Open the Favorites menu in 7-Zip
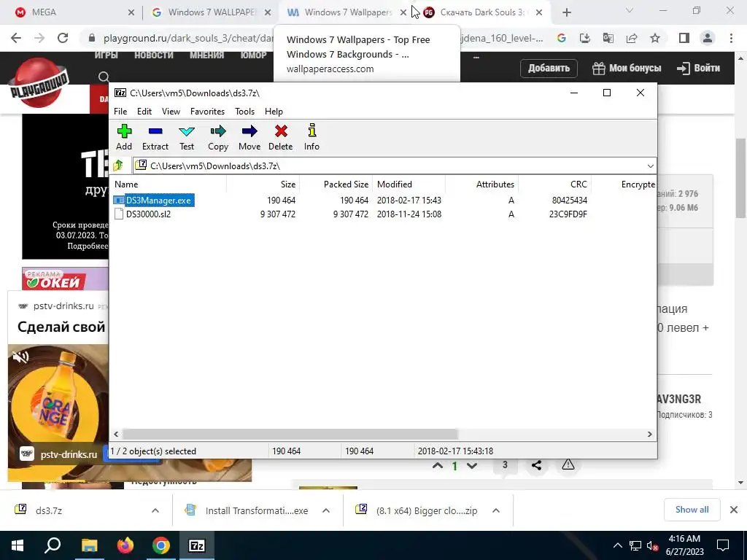This screenshot has width=747, height=560. [x=207, y=112]
